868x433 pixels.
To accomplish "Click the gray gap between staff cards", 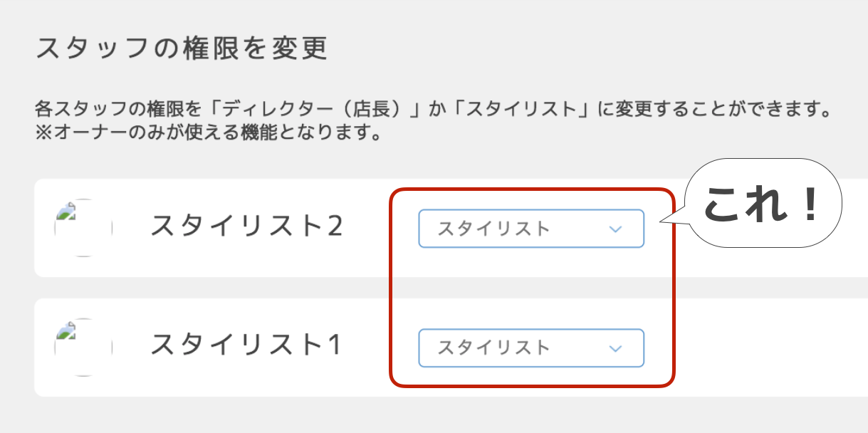I will coord(214,288).
